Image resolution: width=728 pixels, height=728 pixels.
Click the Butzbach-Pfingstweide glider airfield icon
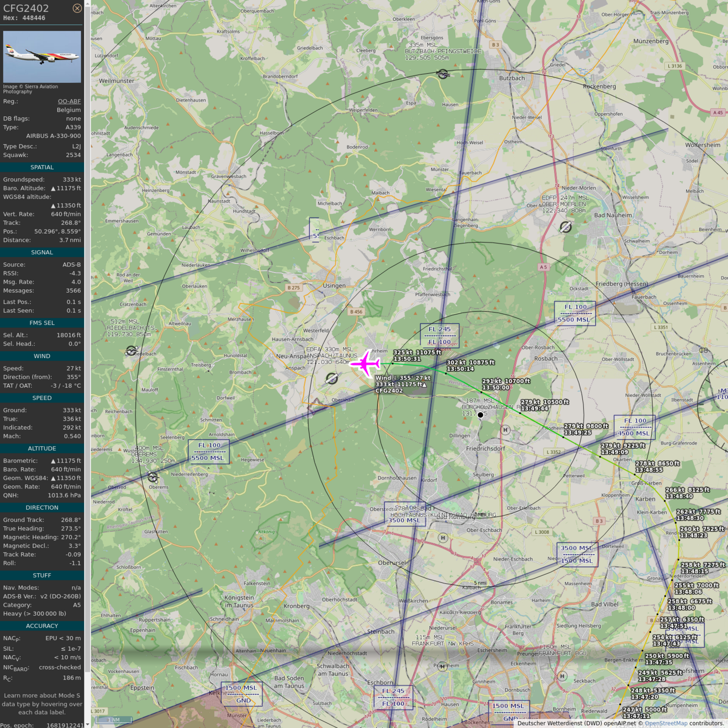pos(443,74)
